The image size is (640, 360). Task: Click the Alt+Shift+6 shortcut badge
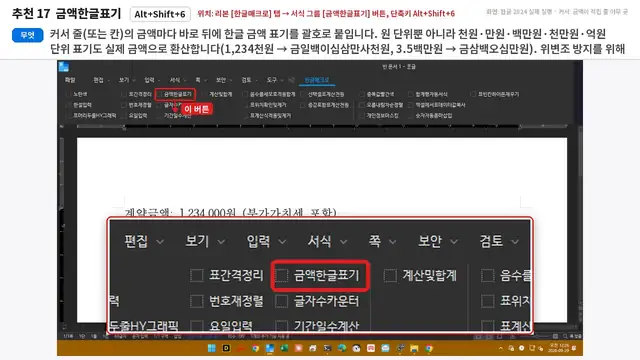pos(160,14)
